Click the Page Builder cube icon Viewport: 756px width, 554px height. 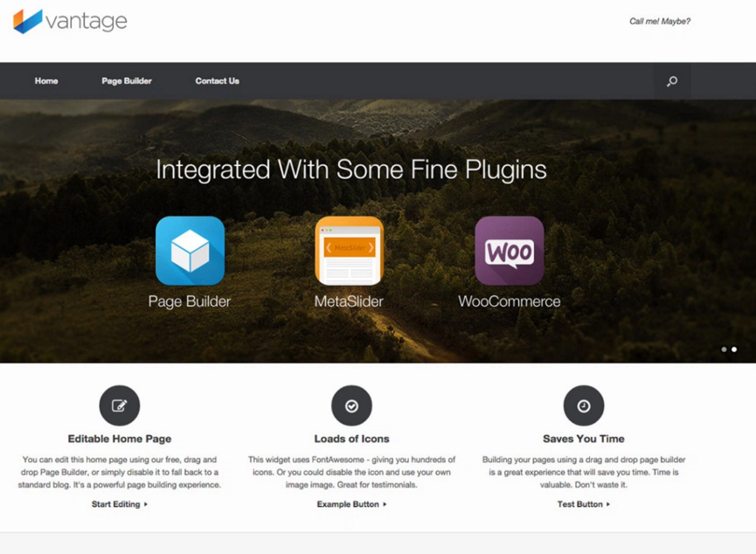pos(190,251)
